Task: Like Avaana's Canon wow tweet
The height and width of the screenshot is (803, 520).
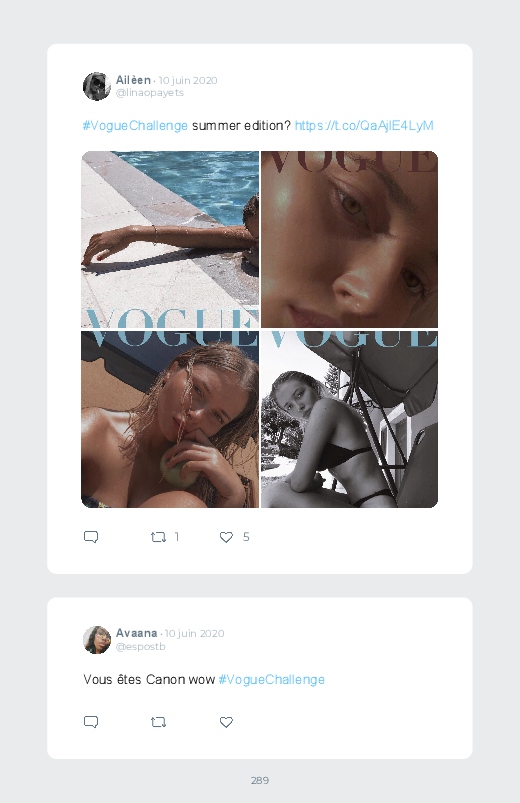Action: [226, 722]
